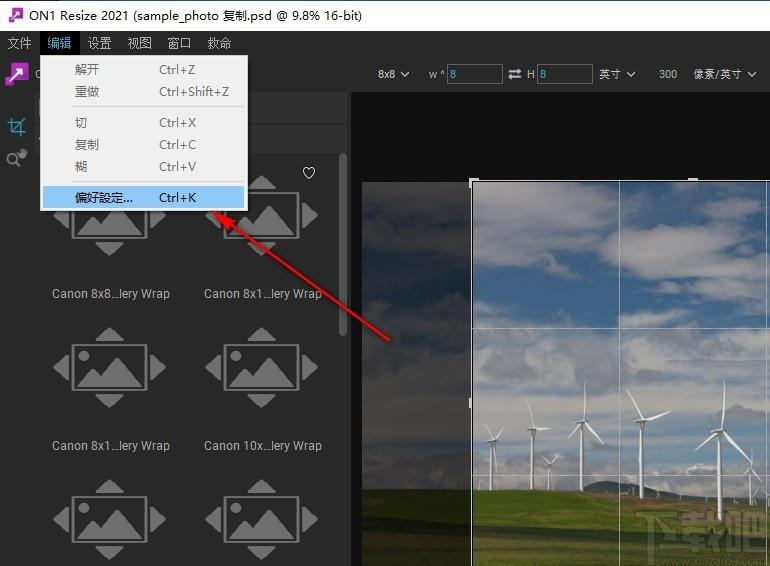Choose 解开 undo menu entry
Image resolution: width=770 pixels, height=566 pixels.
(x=143, y=70)
